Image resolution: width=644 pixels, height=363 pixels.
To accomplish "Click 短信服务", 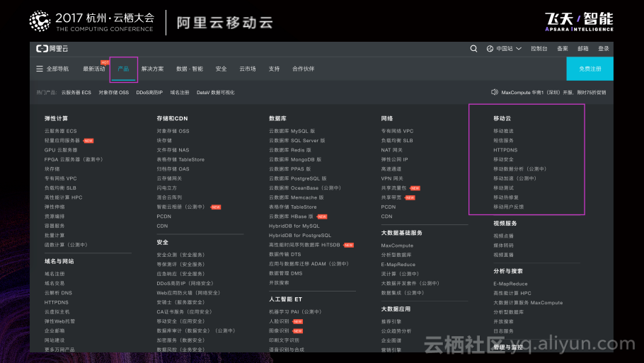I will [x=503, y=140].
